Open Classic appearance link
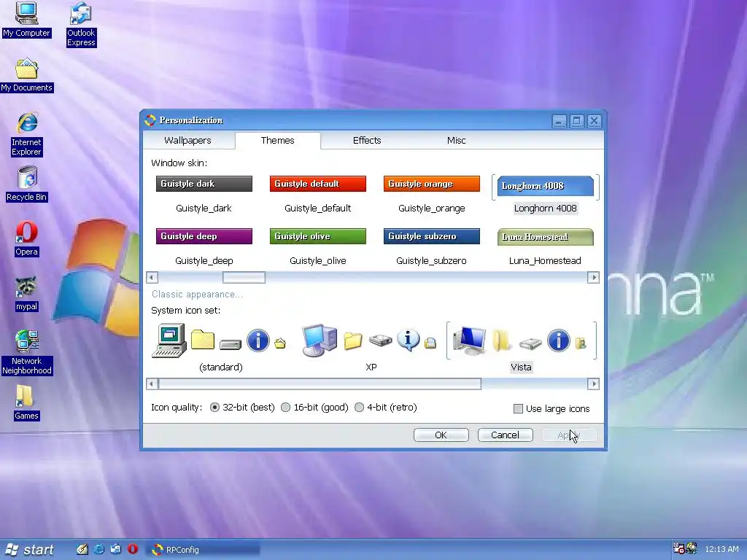This screenshot has height=560, width=747. pos(197,295)
